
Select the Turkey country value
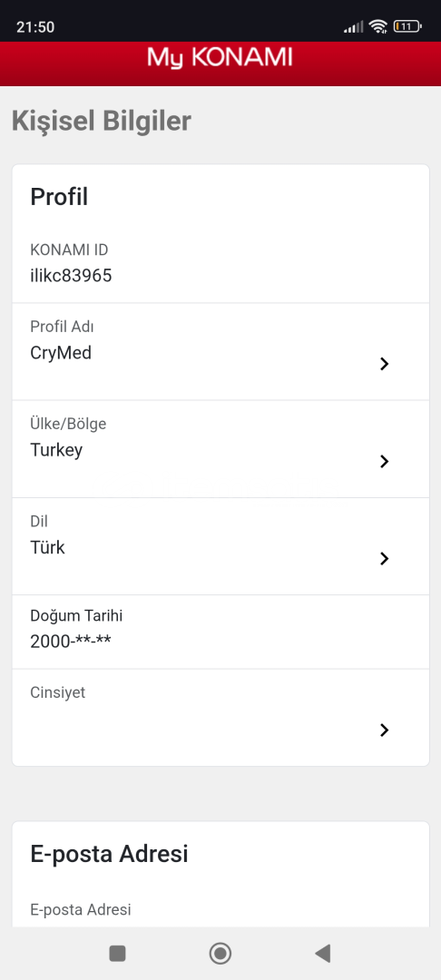(x=56, y=451)
